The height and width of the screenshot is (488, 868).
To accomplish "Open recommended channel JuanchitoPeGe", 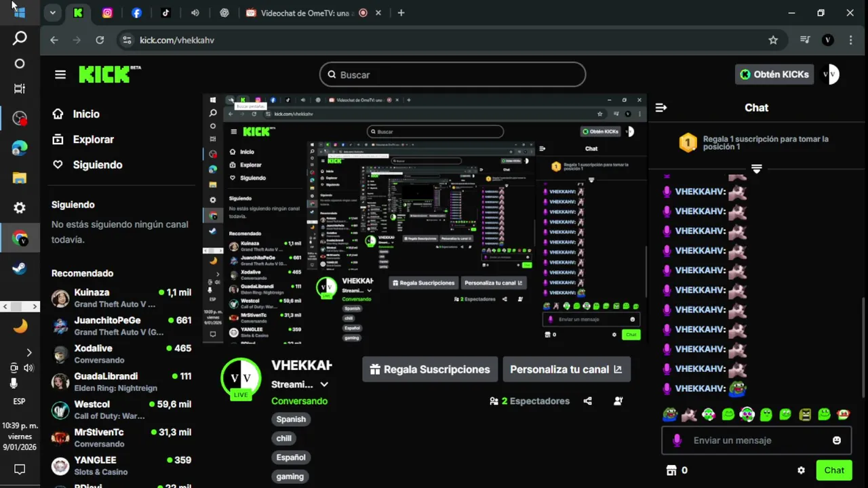I will point(121,326).
